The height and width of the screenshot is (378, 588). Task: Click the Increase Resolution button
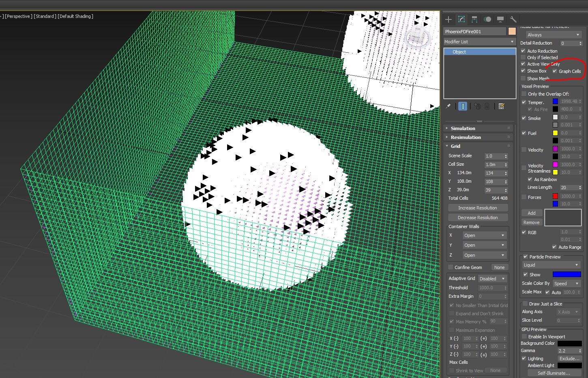pyautogui.click(x=478, y=208)
